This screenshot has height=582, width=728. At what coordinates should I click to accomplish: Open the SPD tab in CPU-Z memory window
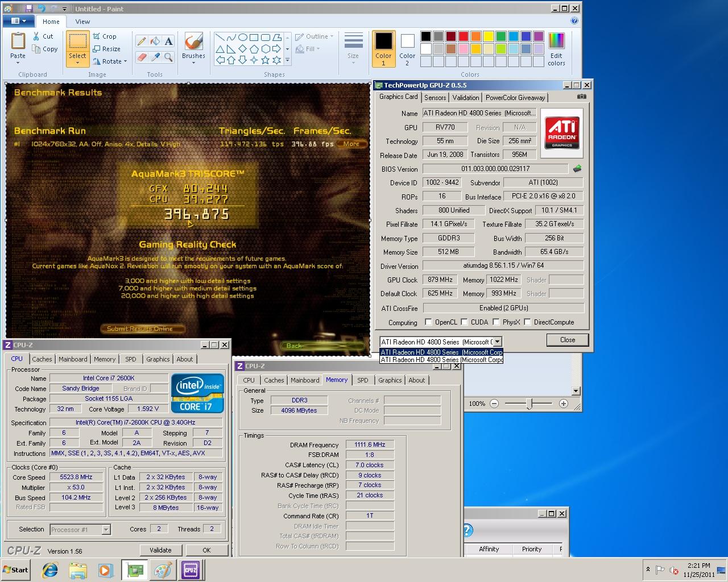click(x=363, y=380)
